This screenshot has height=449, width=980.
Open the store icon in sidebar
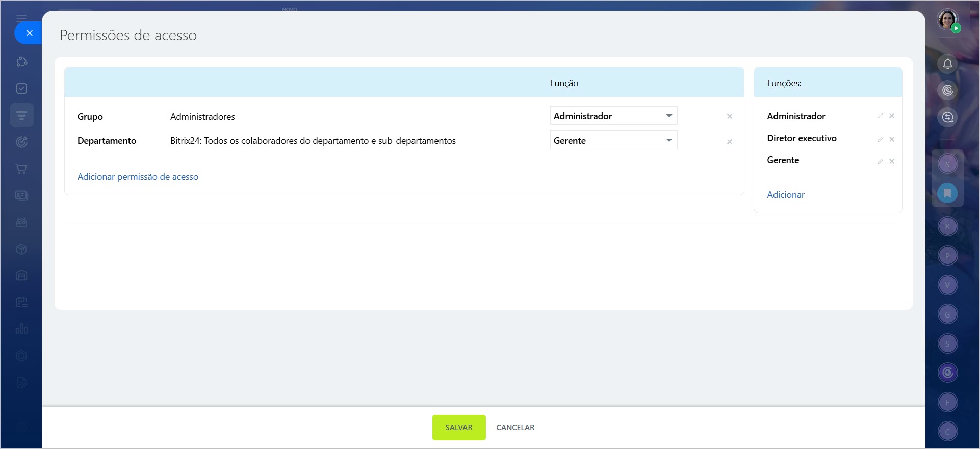(21, 275)
